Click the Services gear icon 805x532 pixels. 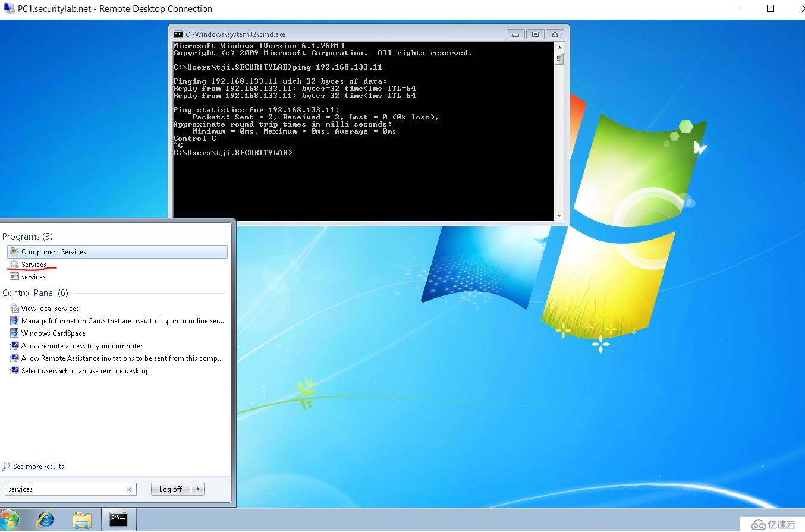[x=14, y=264]
